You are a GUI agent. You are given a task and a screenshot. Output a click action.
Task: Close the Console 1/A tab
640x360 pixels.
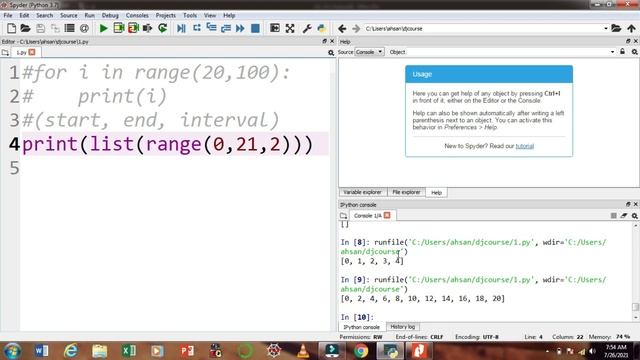[387, 215]
